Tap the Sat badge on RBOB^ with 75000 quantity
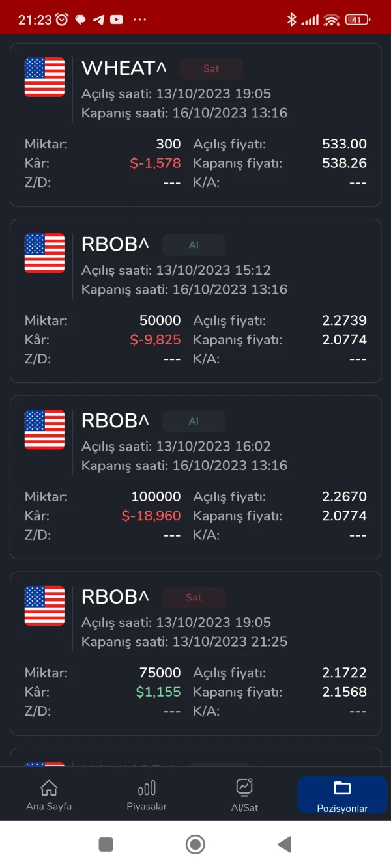The image size is (391, 868). (194, 597)
